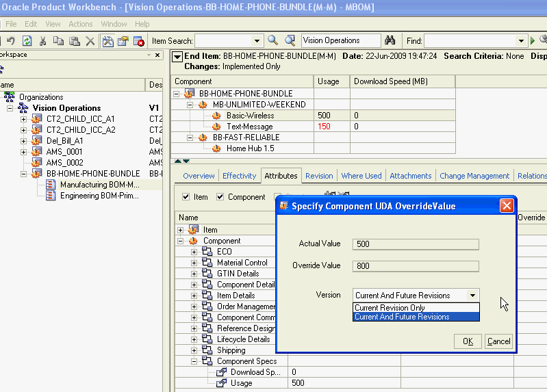Click the up arrow on the pane splitter
The height and width of the screenshot is (392, 547).
point(178,161)
